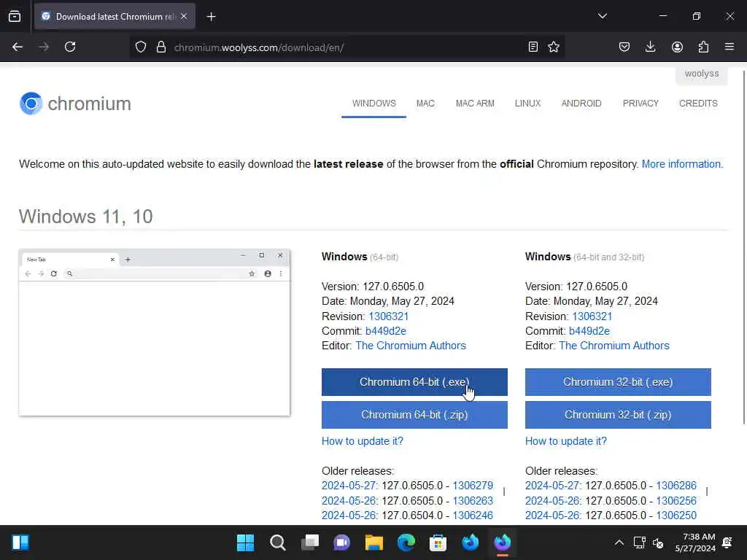Open older release revision 1306279
Image resolution: width=747 pixels, height=560 pixels.
[473, 486]
